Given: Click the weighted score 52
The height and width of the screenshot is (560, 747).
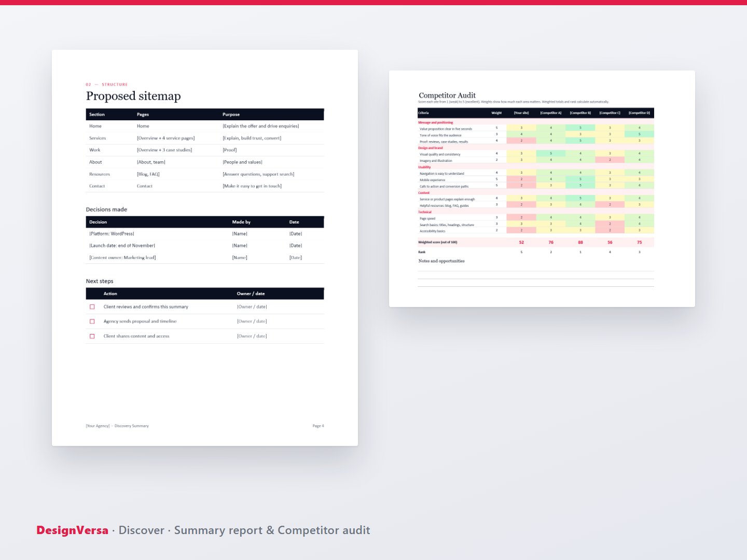Looking at the screenshot, I should pos(521,242).
